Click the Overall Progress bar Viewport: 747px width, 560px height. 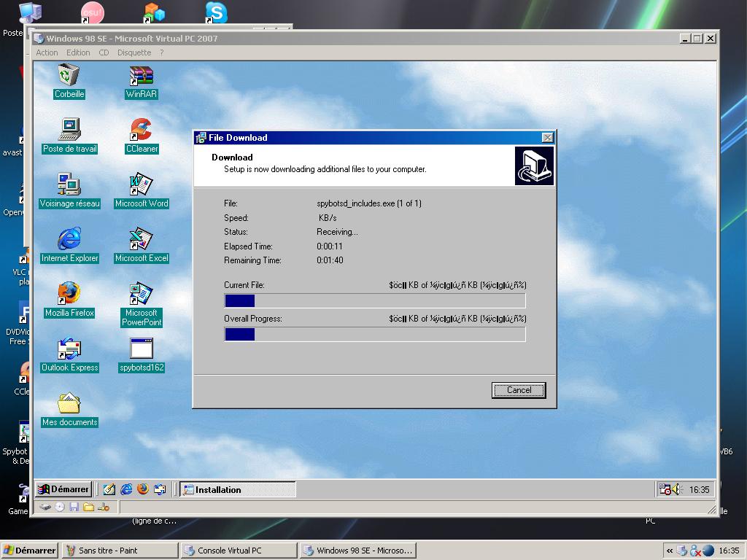click(x=374, y=335)
